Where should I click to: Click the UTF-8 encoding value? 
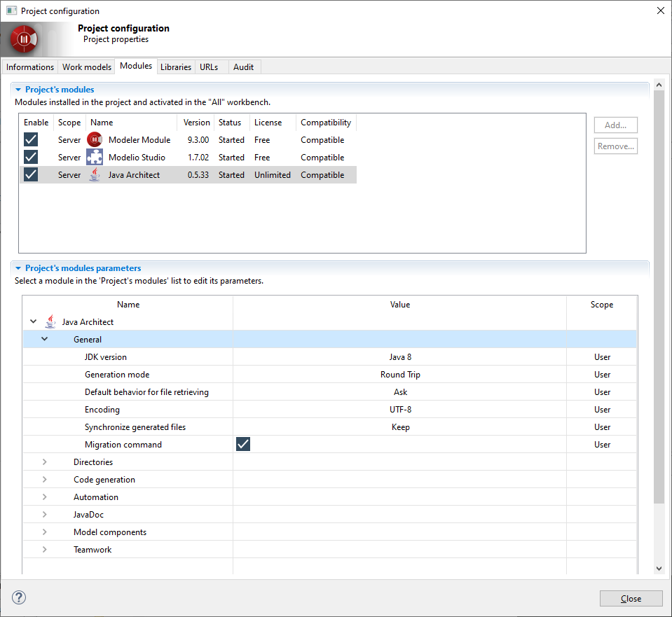(x=400, y=410)
